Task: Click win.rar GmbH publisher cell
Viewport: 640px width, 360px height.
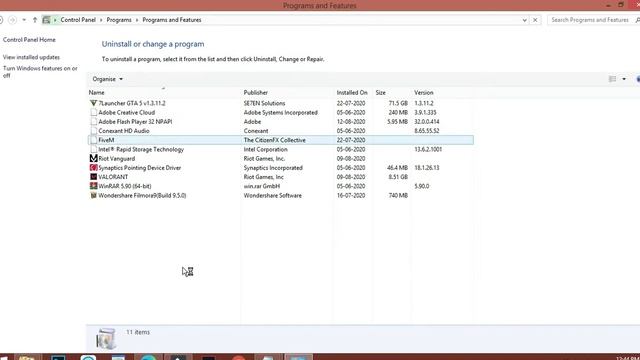Action: (262, 186)
